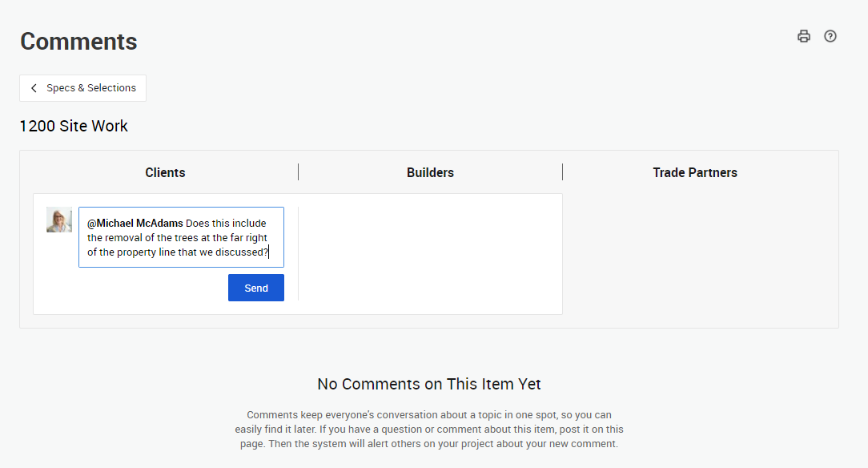Image resolution: width=868 pixels, height=468 pixels.
Task: Click the empty area under Builders
Action: click(x=430, y=253)
